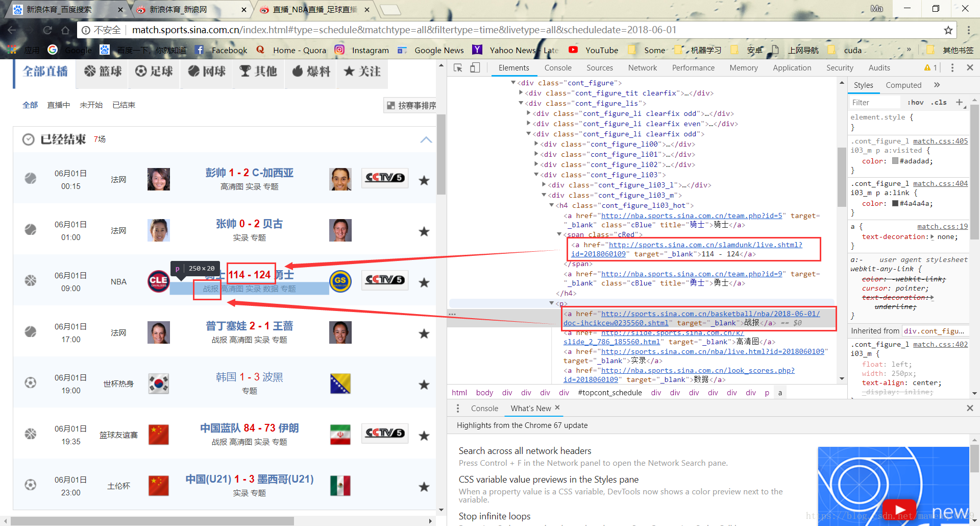Star the 张帅 vs 贝古 match
This screenshot has width=980, height=526.
click(424, 231)
